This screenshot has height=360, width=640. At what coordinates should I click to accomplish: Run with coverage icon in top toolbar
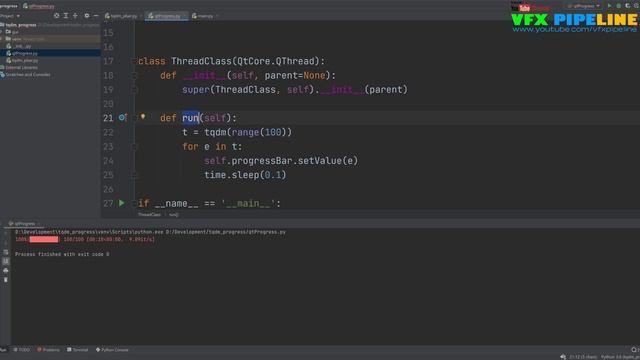(627, 6)
